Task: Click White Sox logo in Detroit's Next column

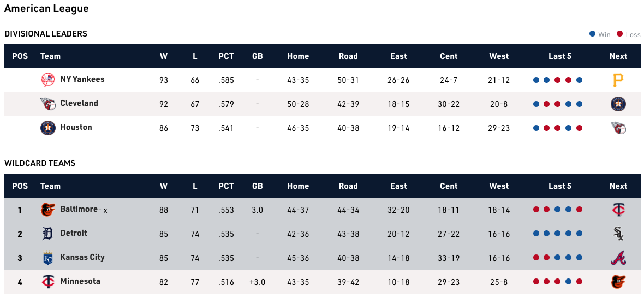Action: (618, 234)
